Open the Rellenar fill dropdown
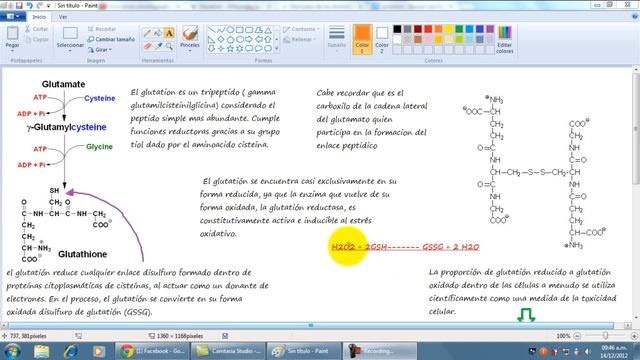 [300, 40]
